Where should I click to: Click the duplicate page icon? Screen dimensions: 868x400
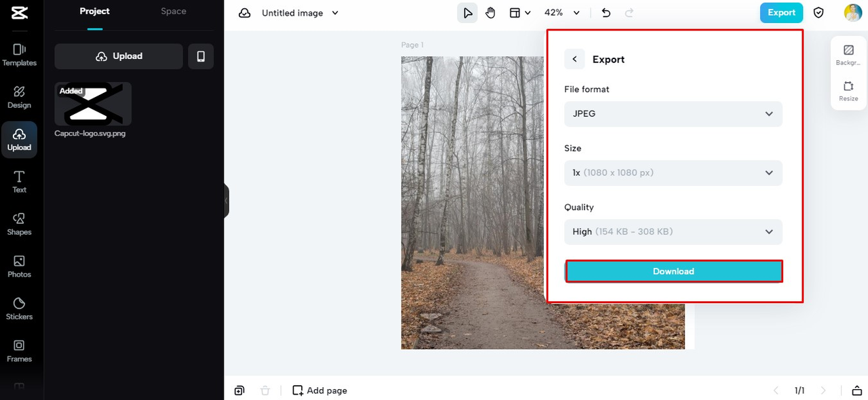point(239,391)
